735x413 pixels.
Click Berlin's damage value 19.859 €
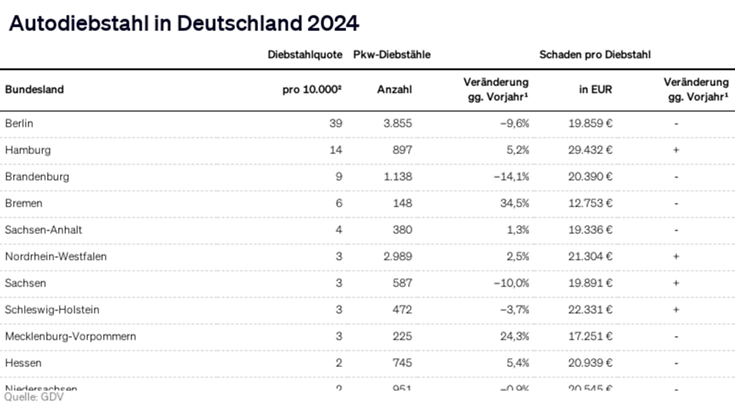pos(590,123)
